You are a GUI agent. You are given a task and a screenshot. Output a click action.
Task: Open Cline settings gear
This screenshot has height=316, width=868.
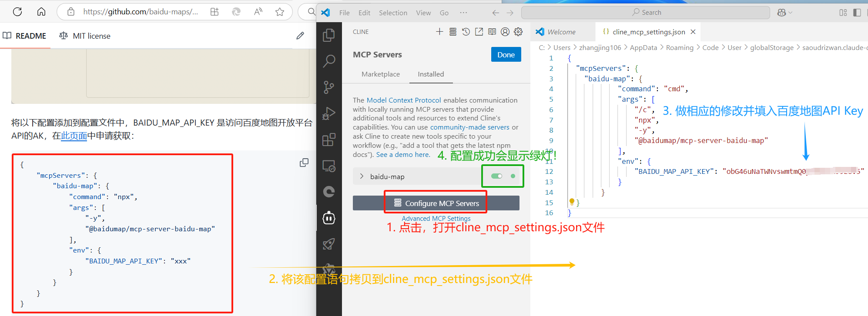click(518, 31)
